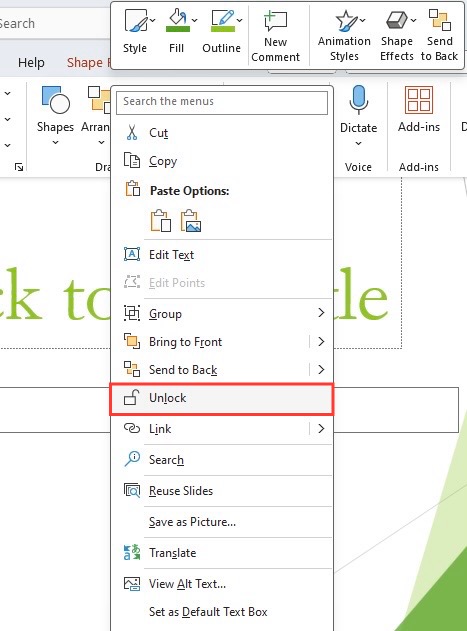Open Shape Effects from mini toolbar
Screen dimensions: 467x631
[x=397, y=35]
